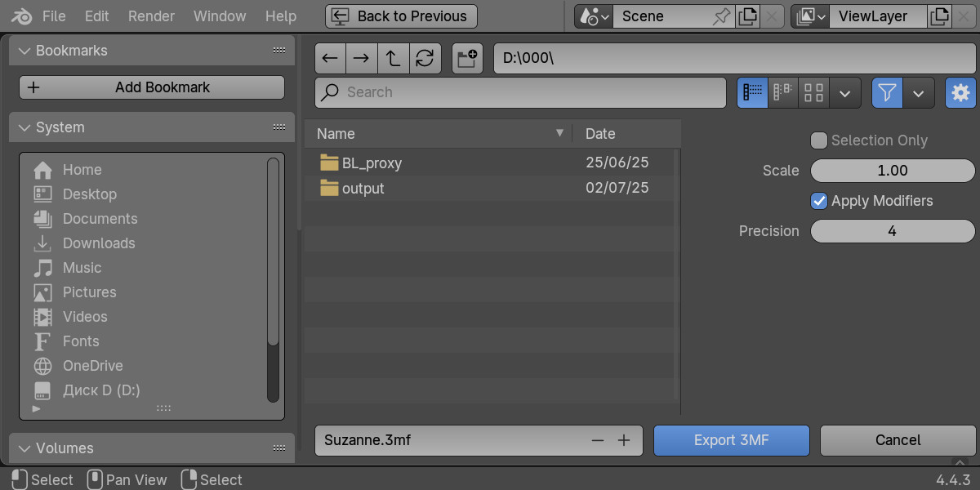Enable Selection Only checkbox
980x490 pixels.
tap(819, 140)
